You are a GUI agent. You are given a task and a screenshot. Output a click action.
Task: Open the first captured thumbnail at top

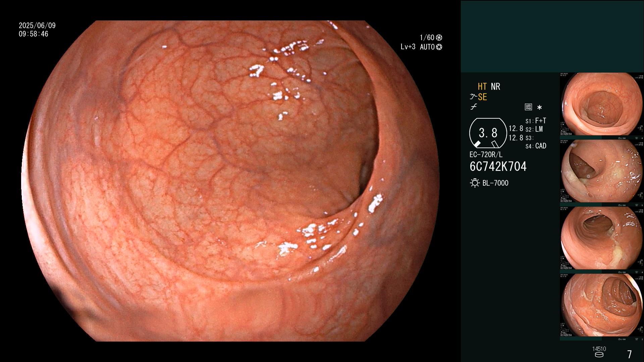coord(602,104)
